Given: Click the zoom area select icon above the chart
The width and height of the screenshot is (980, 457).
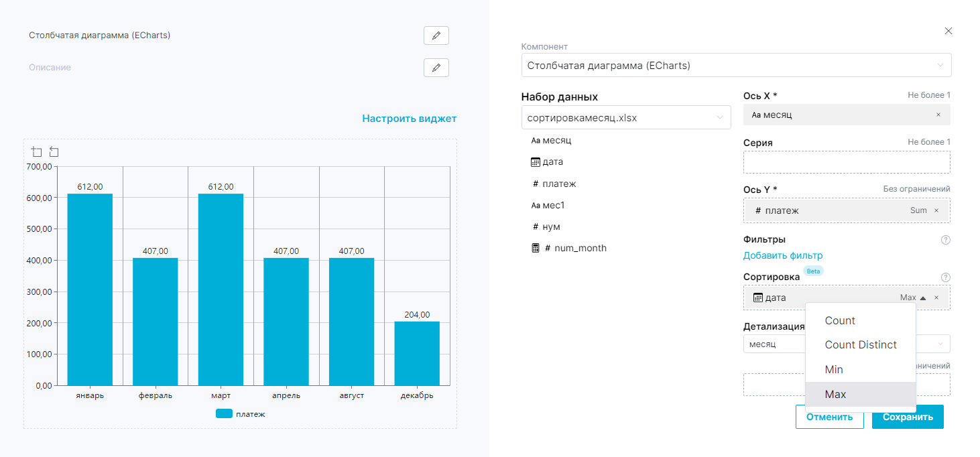Looking at the screenshot, I should [x=37, y=152].
